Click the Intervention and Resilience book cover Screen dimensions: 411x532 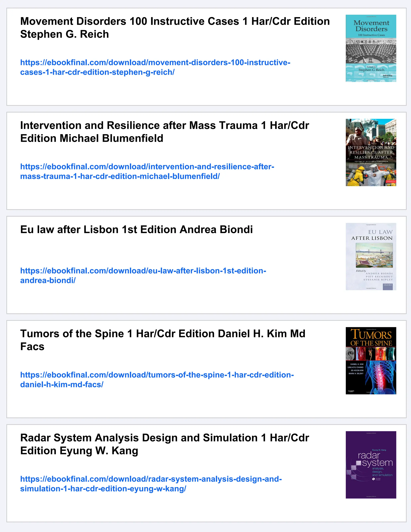(371, 152)
